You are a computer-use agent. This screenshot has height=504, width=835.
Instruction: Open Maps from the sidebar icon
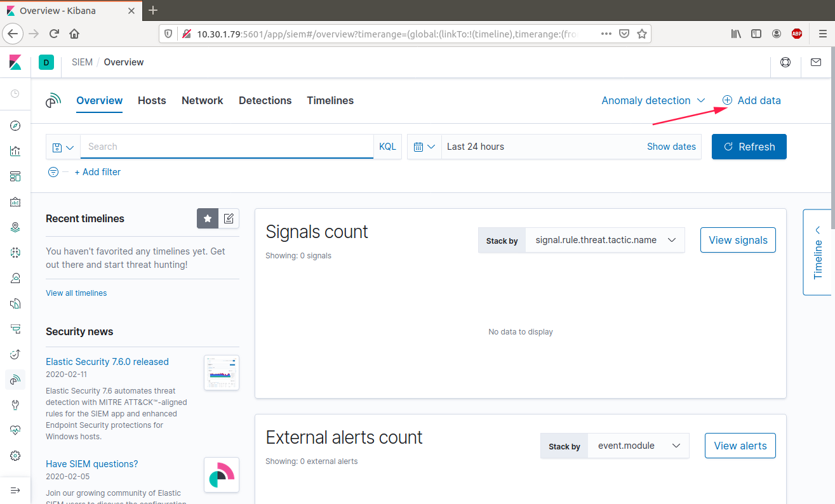pyautogui.click(x=15, y=227)
